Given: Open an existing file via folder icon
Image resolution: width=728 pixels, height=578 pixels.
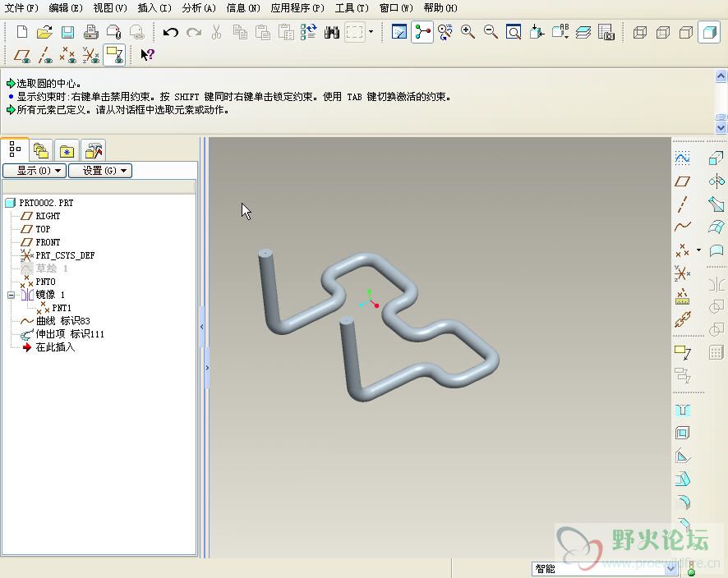Looking at the screenshot, I should point(44,32).
